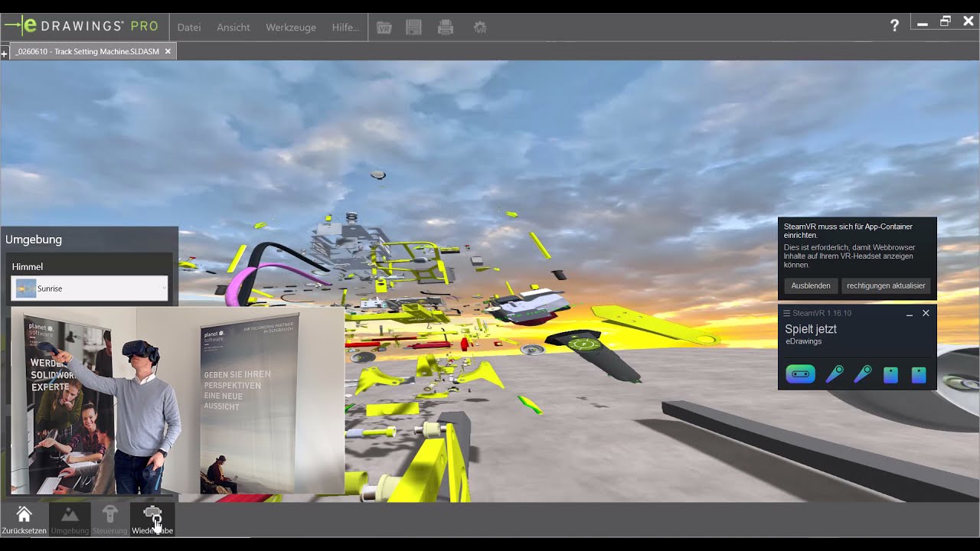
Task: Open the Werkzeuge menu
Action: coord(291,27)
